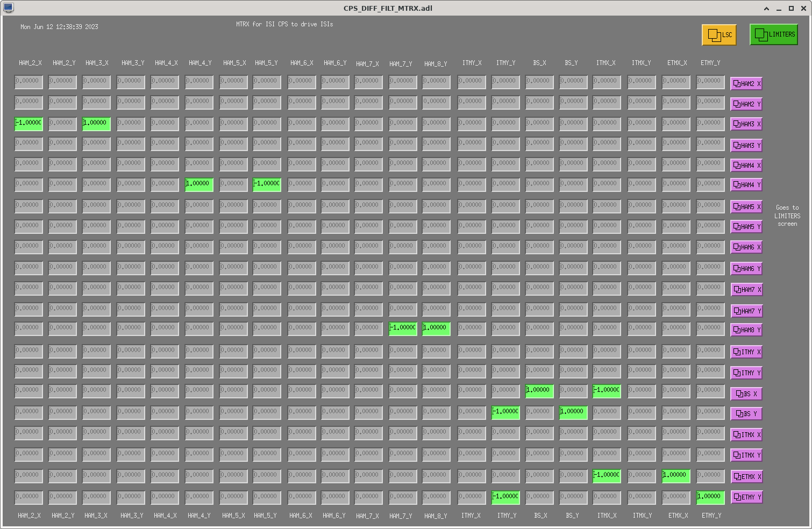Click HAM2 X row field under ETMY_Y column
Image resolution: width=812 pixels, height=529 pixels.
click(x=710, y=82)
